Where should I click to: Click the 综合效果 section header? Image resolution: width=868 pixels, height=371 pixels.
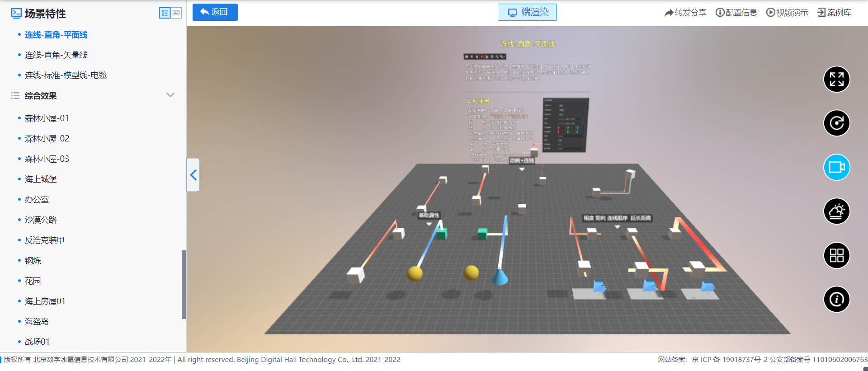pos(41,96)
